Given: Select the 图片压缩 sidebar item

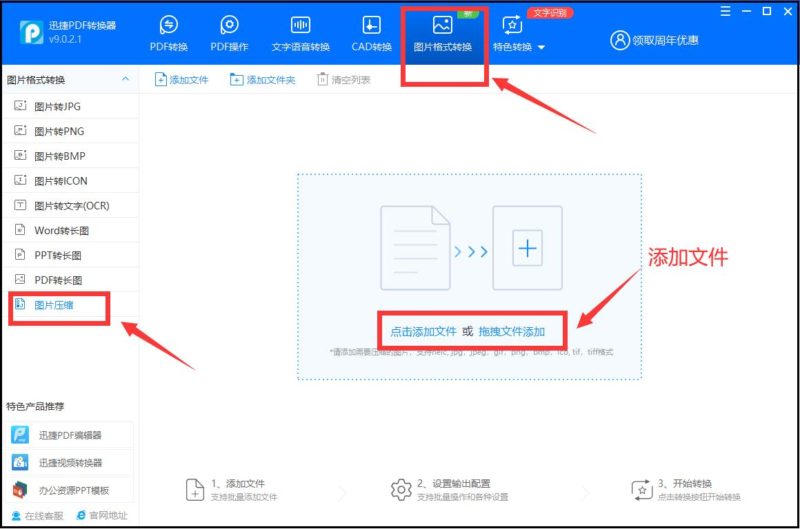Looking at the screenshot, I should click(x=54, y=305).
